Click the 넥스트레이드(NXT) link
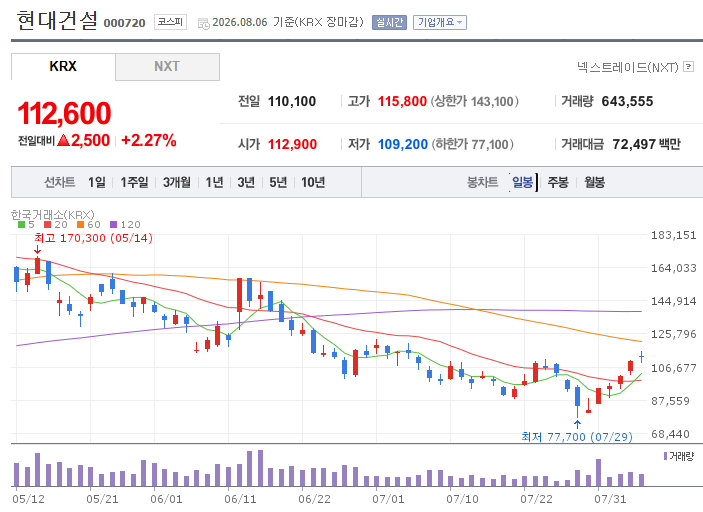 click(x=628, y=67)
